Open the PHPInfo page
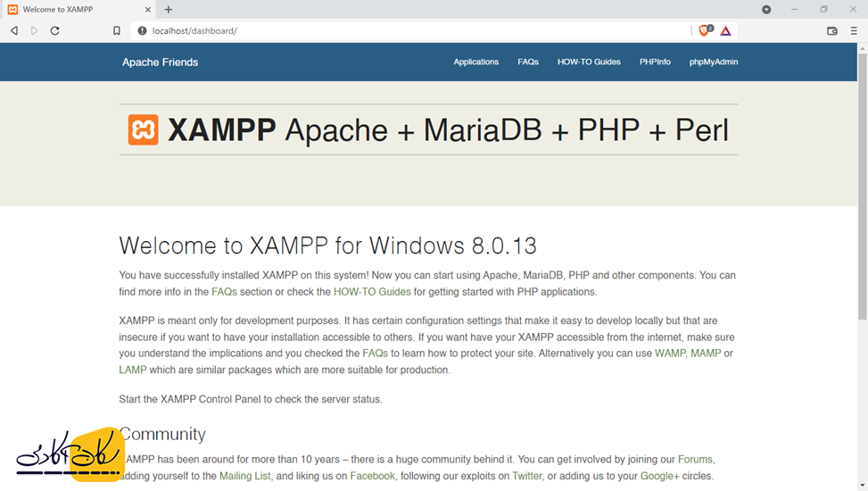Image resolution: width=868 pixels, height=491 pixels. (655, 62)
